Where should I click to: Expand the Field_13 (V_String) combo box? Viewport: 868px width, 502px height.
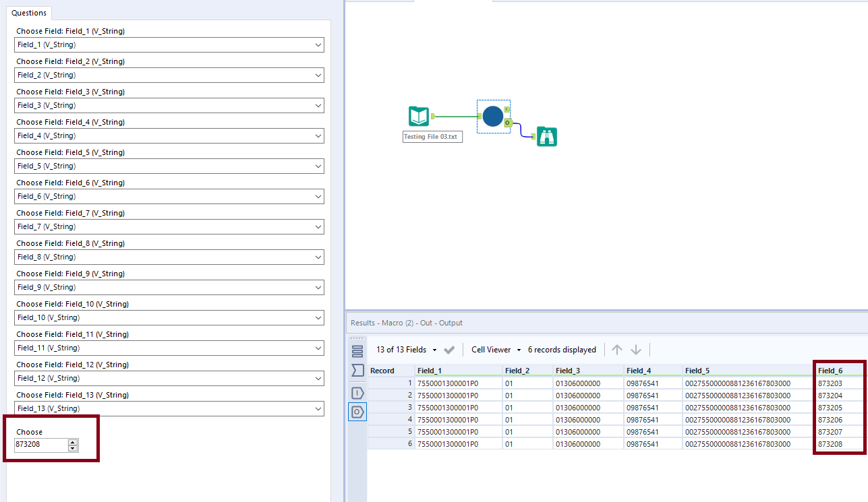(169, 408)
